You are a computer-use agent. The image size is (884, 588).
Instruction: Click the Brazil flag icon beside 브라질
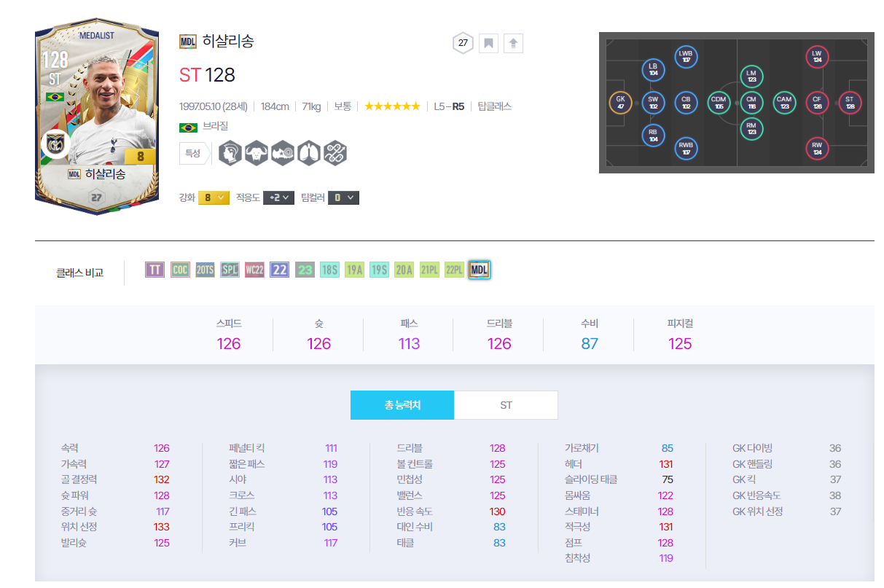point(188,127)
